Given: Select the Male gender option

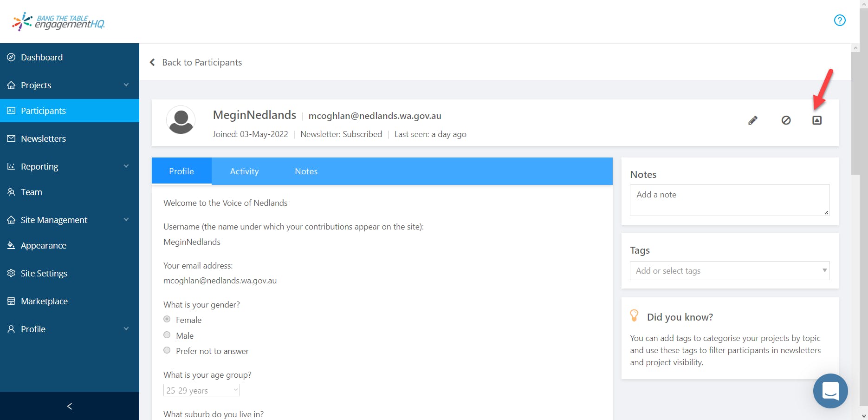Looking at the screenshot, I should click(x=167, y=335).
